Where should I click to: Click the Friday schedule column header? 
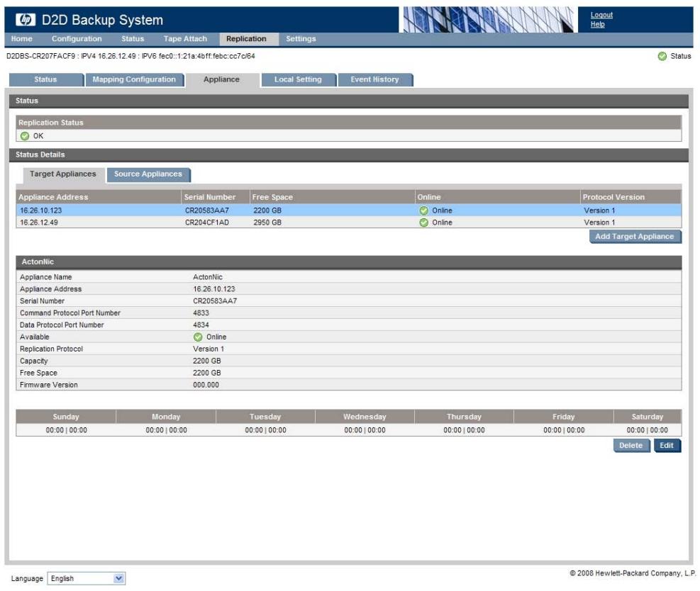click(x=564, y=417)
